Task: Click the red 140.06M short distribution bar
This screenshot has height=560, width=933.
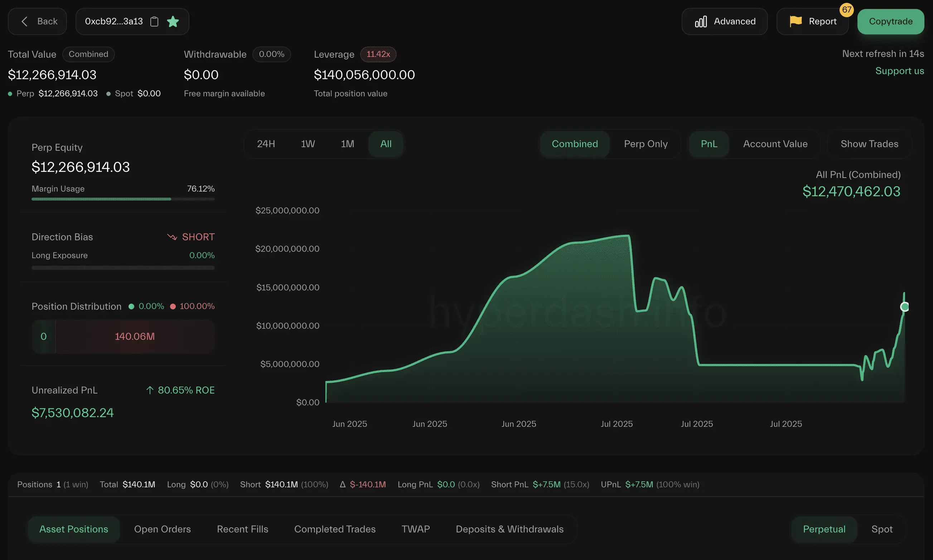Action: (135, 336)
